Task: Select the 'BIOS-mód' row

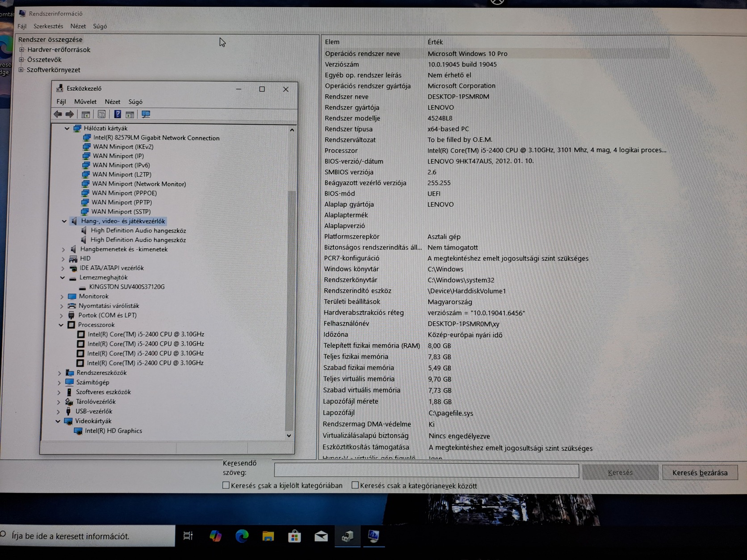Action: 496,193
